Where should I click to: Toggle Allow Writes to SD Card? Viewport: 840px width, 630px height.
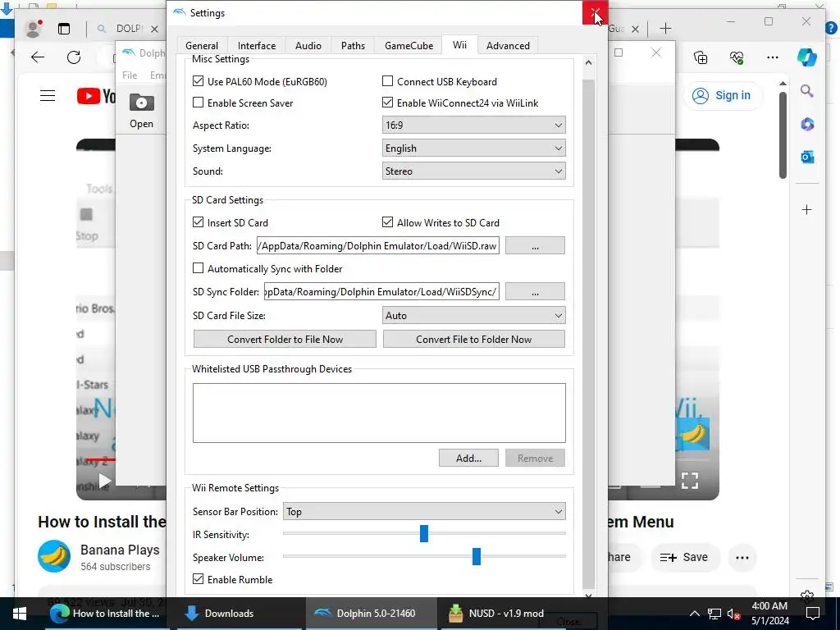point(387,222)
